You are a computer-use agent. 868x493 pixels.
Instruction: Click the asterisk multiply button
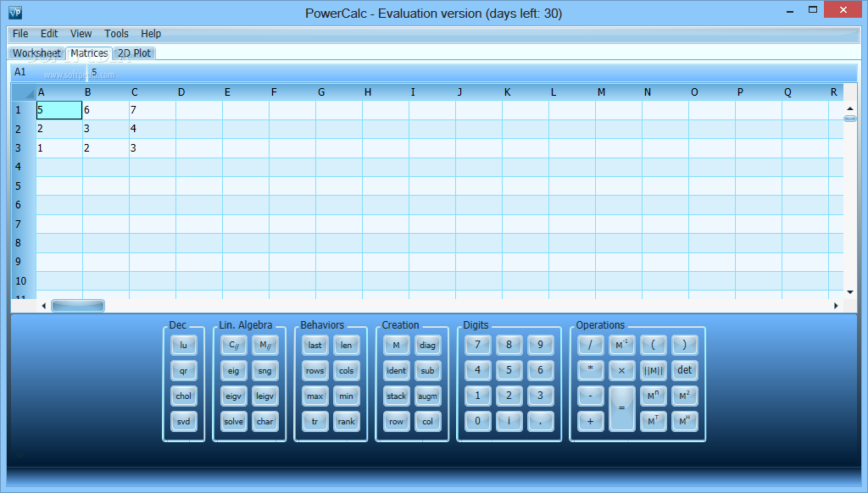[590, 371]
